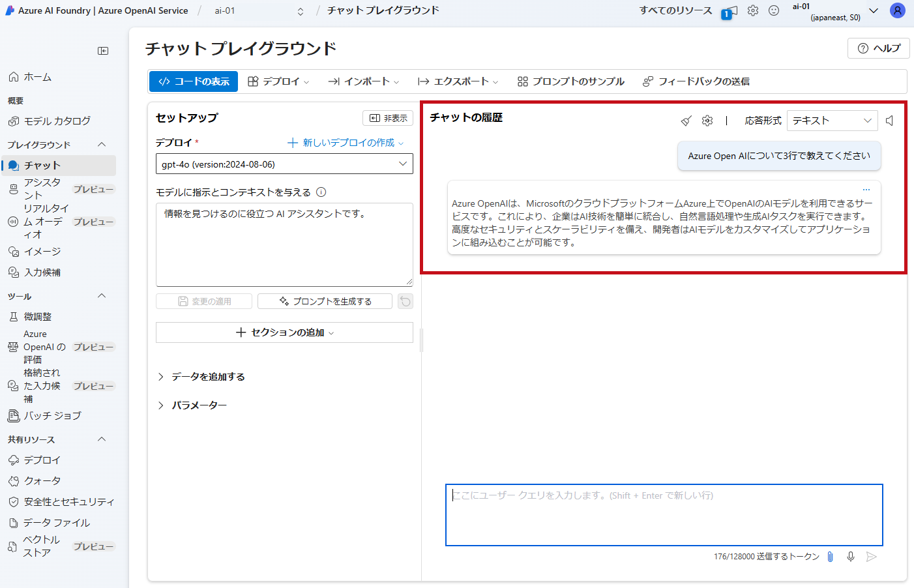Open プロンプトのサンプル
The height and width of the screenshot is (588, 914).
click(x=571, y=81)
